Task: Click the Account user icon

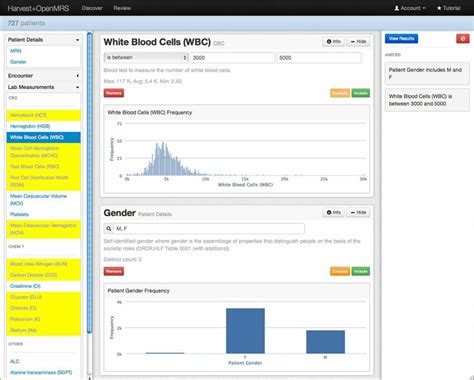Action: [x=397, y=8]
